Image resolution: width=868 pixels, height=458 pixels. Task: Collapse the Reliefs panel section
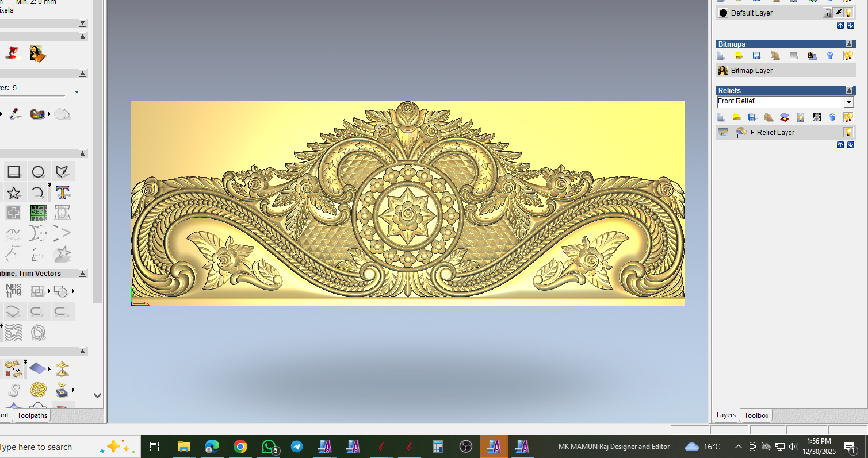(x=850, y=90)
